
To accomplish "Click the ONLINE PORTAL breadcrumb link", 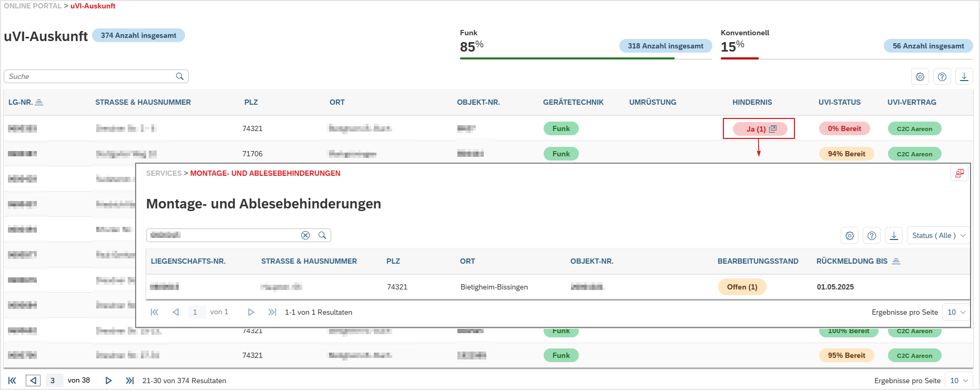I will (x=33, y=6).
